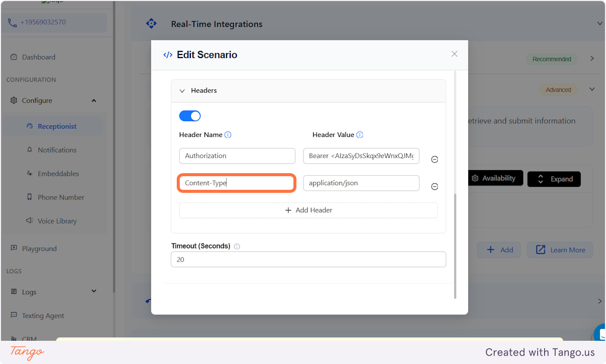
Task: Click the info icon beside Header Name
Action: [228, 135]
